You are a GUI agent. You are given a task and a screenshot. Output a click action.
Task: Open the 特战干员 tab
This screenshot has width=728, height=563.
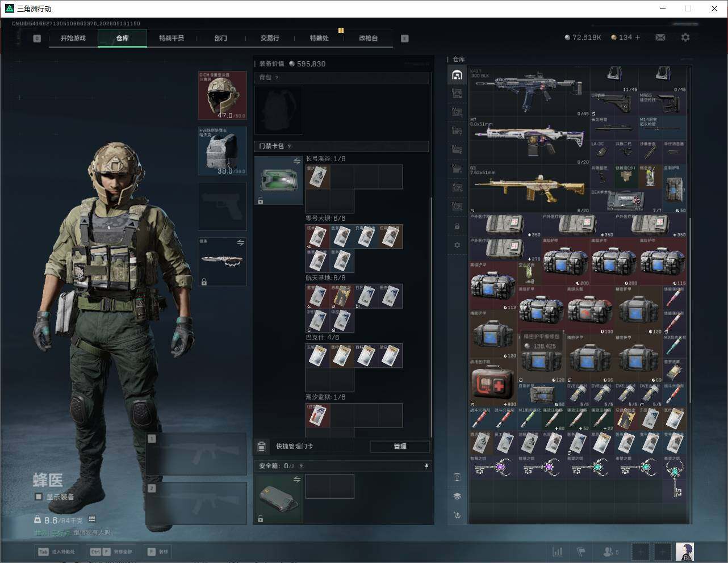171,38
